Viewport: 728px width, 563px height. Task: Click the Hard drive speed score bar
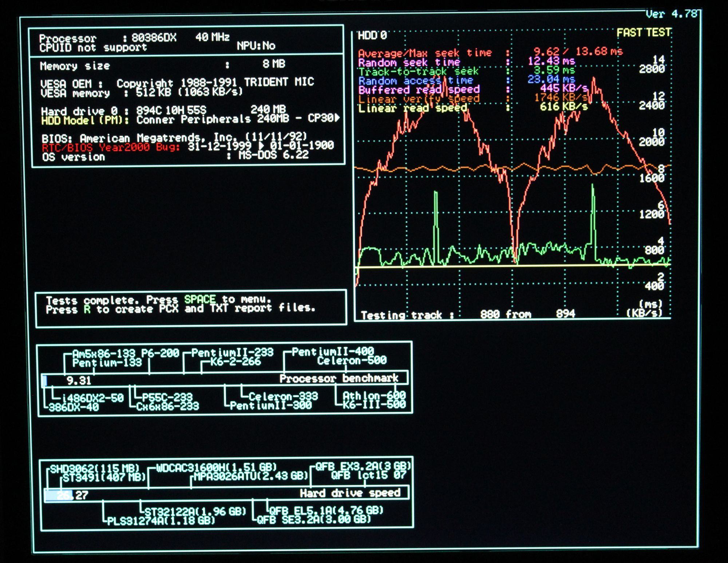(x=59, y=495)
